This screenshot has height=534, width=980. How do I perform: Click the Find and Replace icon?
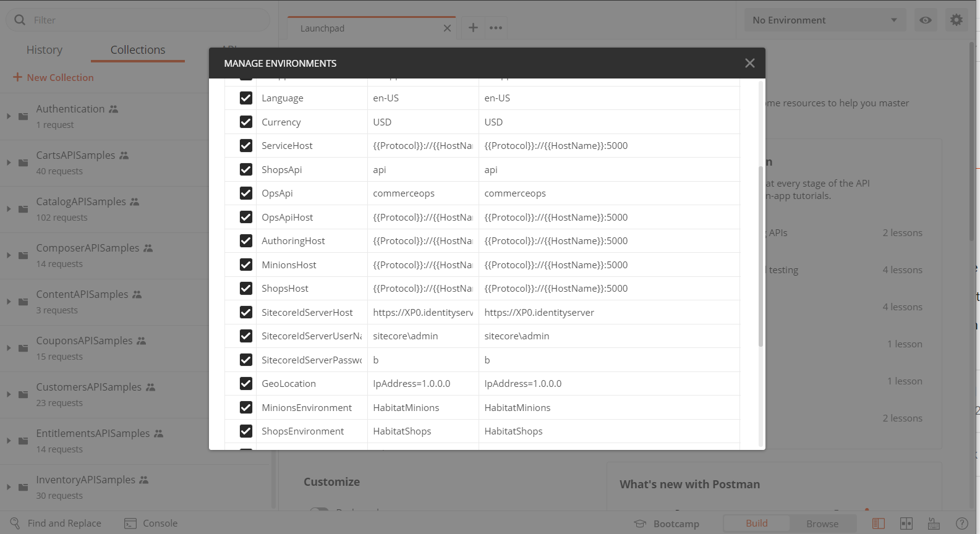click(x=15, y=523)
